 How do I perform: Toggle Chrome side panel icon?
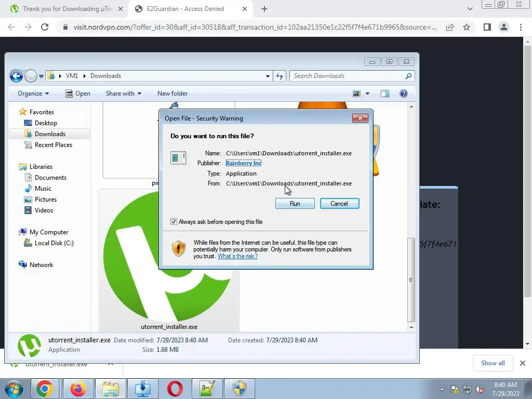[487, 27]
